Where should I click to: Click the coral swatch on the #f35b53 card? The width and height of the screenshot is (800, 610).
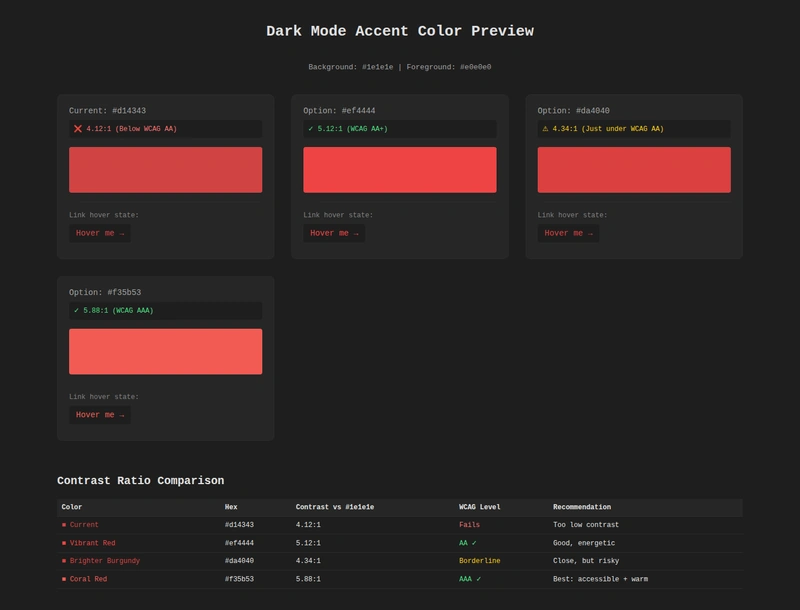point(166,350)
